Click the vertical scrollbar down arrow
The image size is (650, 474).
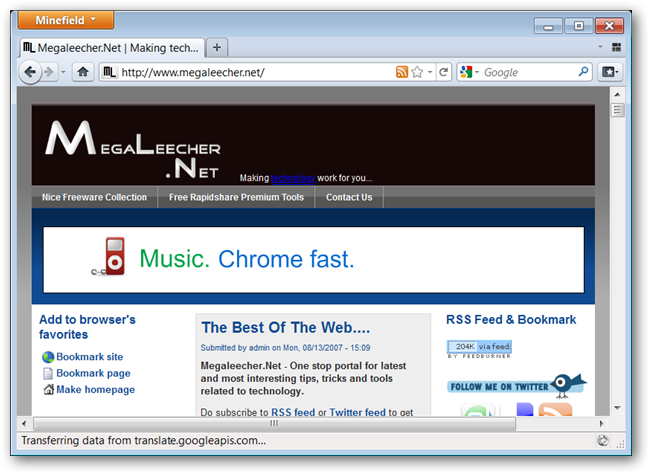pos(617,408)
